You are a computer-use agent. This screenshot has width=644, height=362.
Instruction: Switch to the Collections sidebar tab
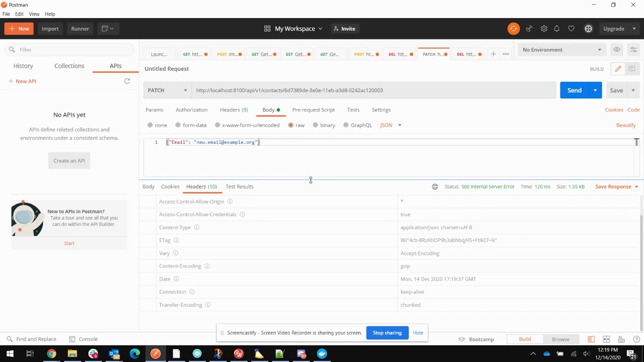tap(69, 66)
